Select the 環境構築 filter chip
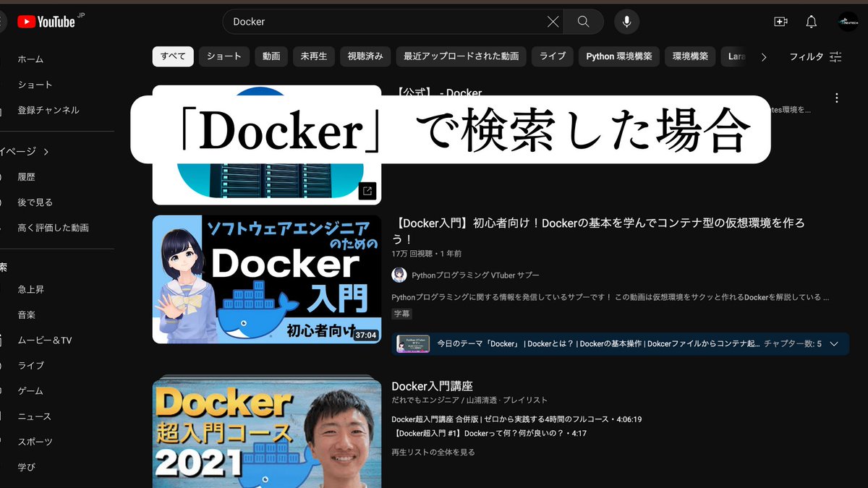Screen dimensions: 868x488 (690, 56)
